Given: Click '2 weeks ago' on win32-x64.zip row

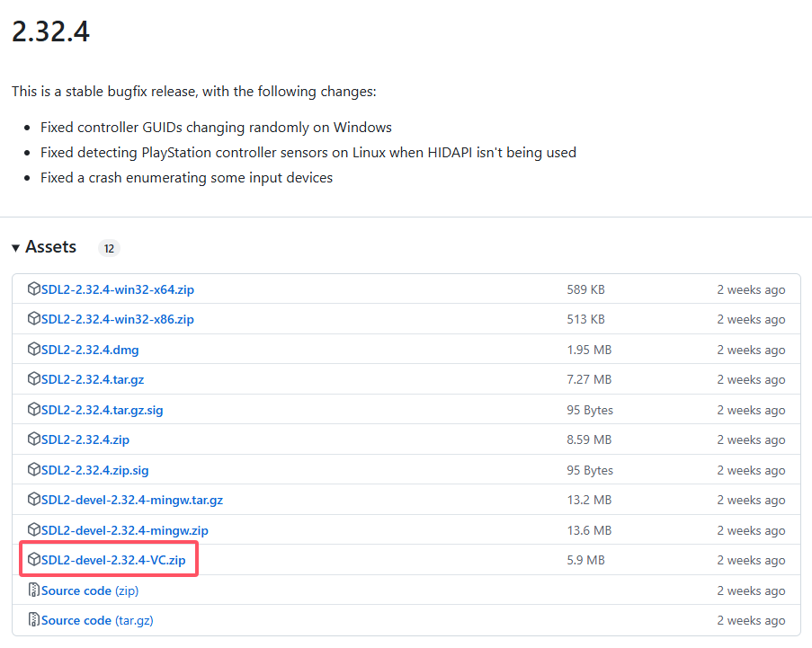Looking at the screenshot, I should click(x=751, y=289).
